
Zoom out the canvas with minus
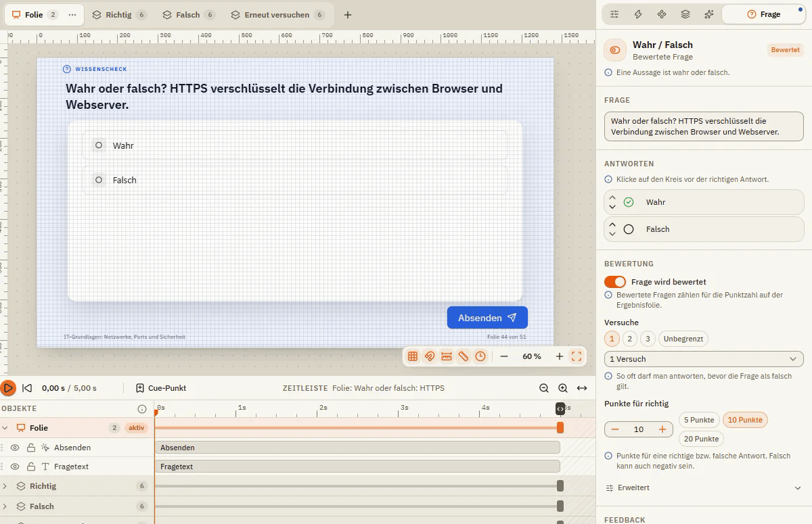click(504, 356)
